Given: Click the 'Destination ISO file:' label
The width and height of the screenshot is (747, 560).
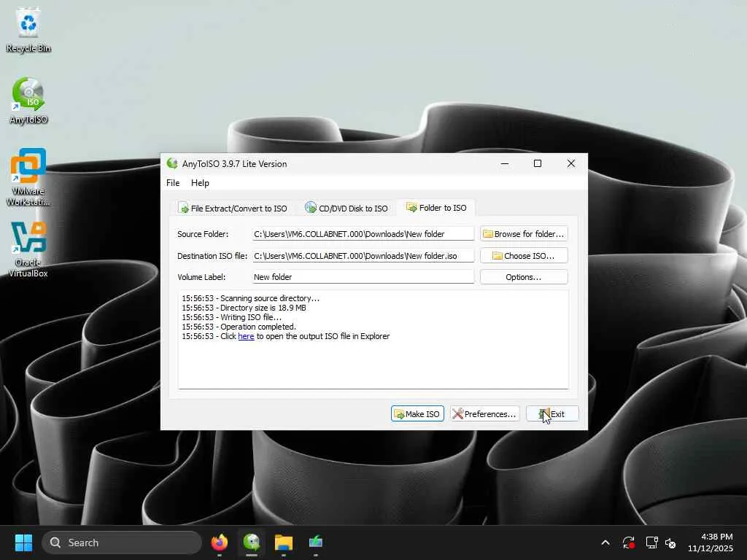Looking at the screenshot, I should pos(212,256).
